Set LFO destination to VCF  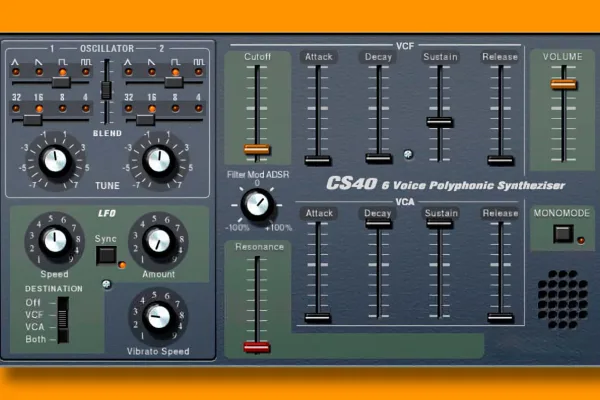[x=34, y=315]
